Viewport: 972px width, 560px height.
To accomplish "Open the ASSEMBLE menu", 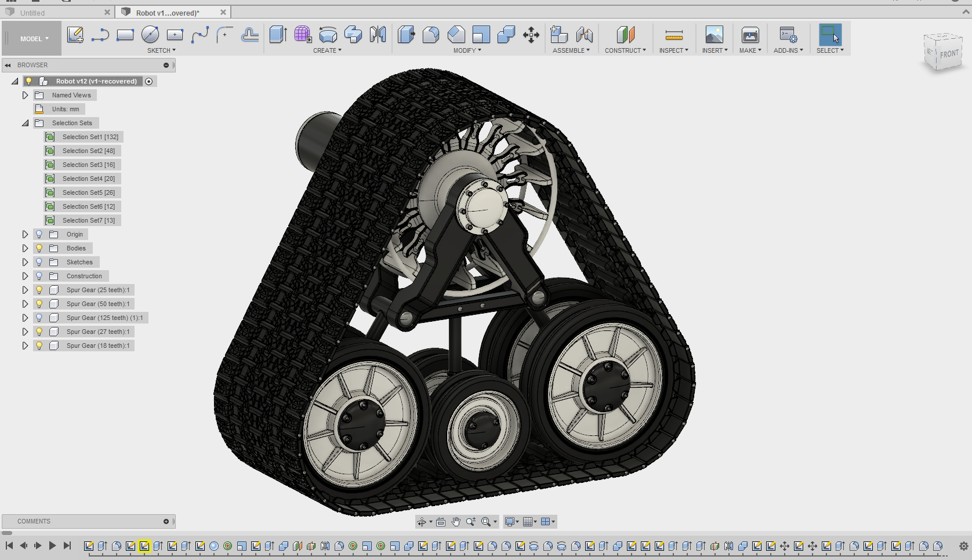I will pyautogui.click(x=571, y=50).
